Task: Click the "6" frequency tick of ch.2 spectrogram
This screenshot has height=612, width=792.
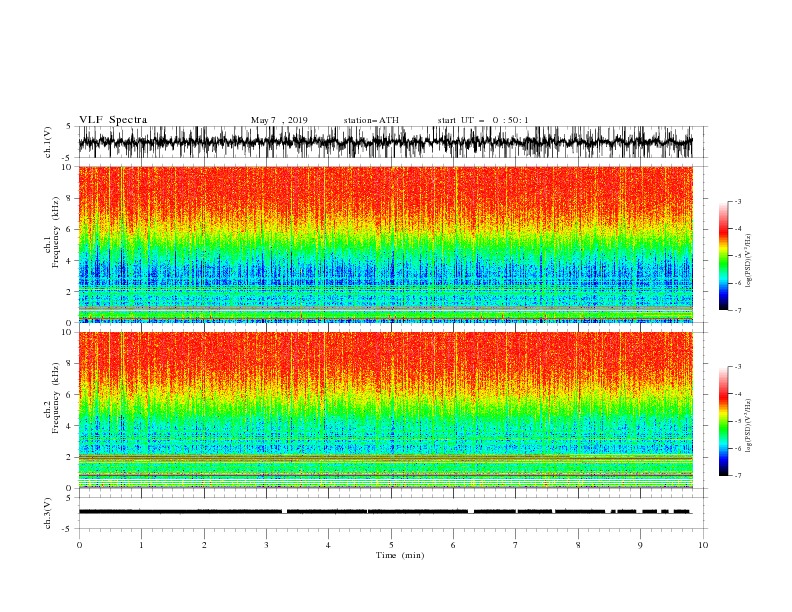Action: tap(69, 394)
